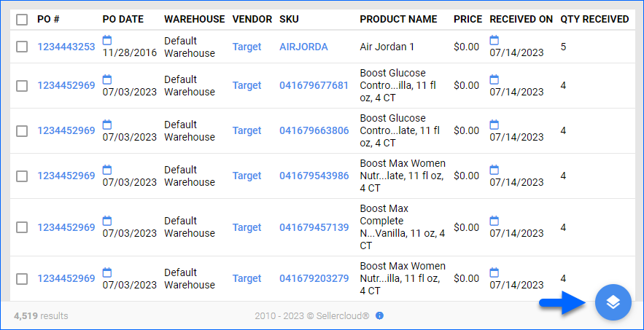Image resolution: width=644 pixels, height=330 pixels.
Task: Sort by the PRODUCT NAME column header
Action: [398, 19]
